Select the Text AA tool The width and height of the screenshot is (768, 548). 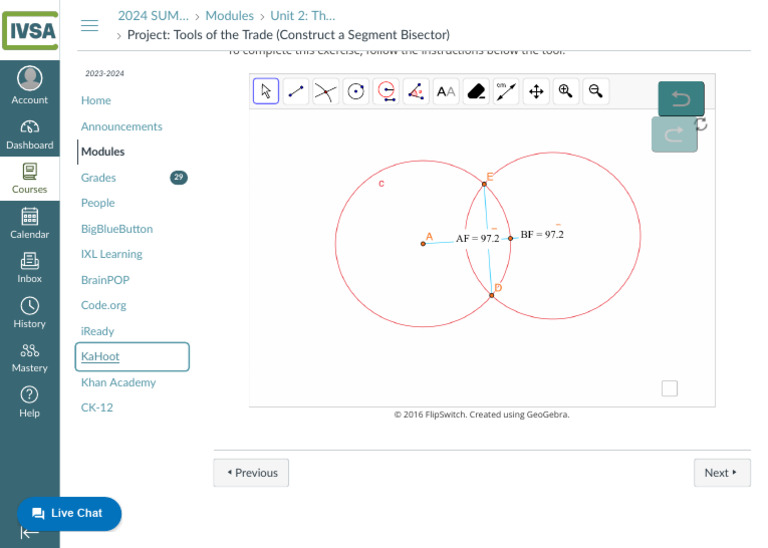click(446, 91)
